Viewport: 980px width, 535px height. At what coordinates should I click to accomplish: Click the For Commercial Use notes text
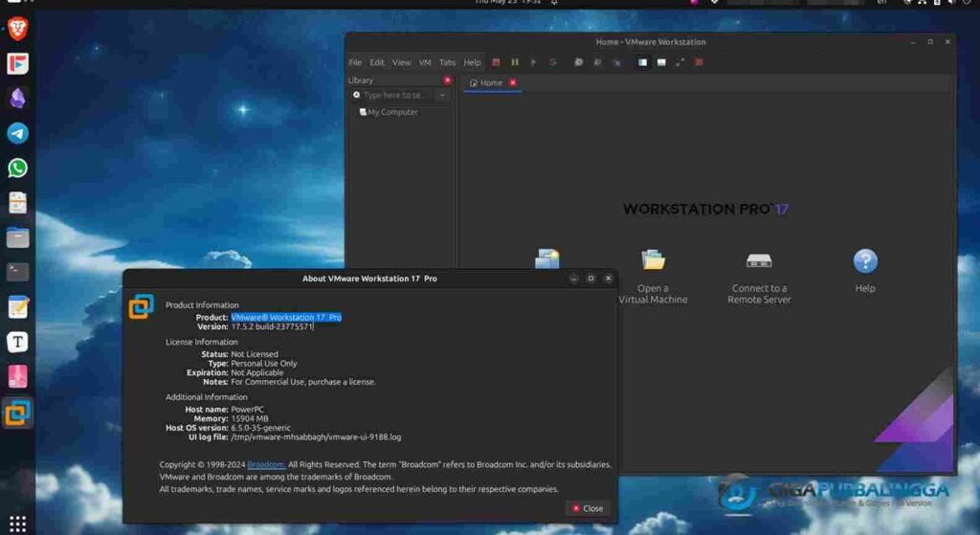click(x=303, y=381)
